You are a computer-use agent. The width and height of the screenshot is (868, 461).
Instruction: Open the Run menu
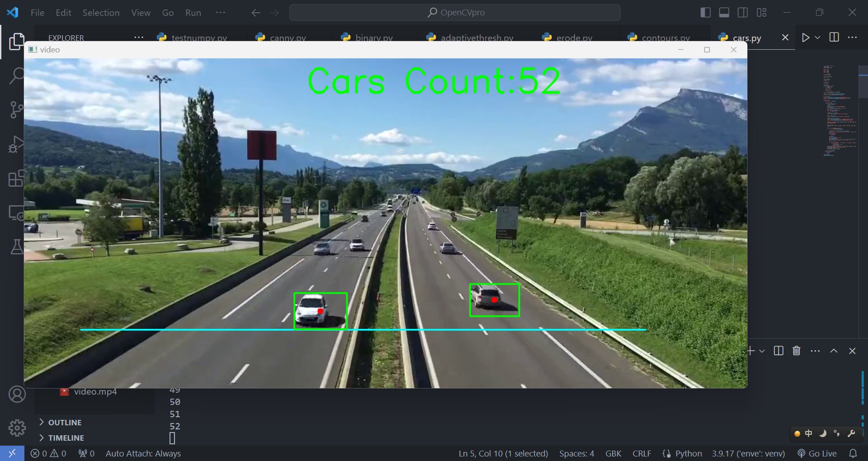pyautogui.click(x=193, y=13)
